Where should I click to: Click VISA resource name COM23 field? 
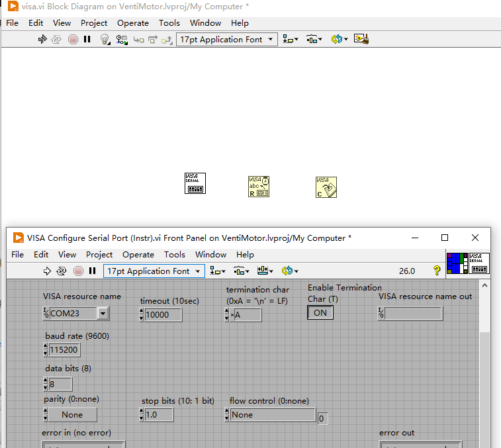[x=73, y=314]
